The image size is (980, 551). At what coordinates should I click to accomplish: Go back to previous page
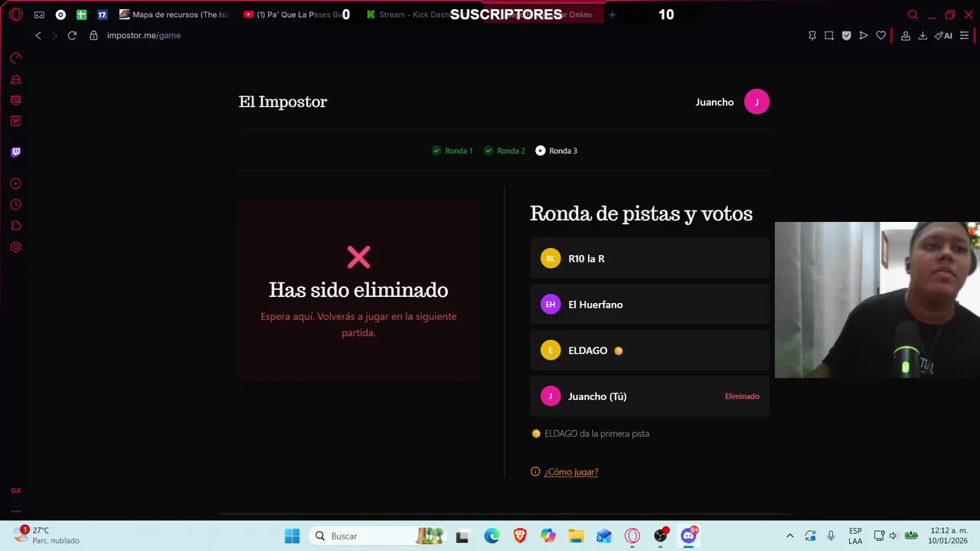38,35
